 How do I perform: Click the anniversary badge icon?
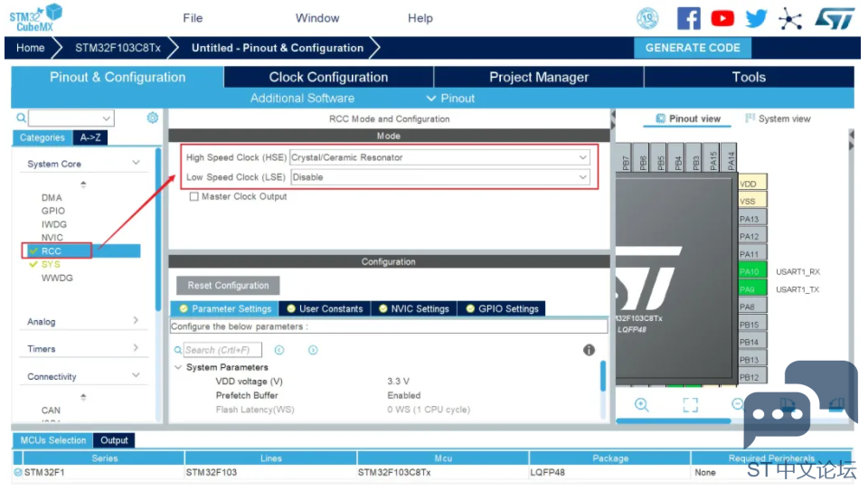647,18
